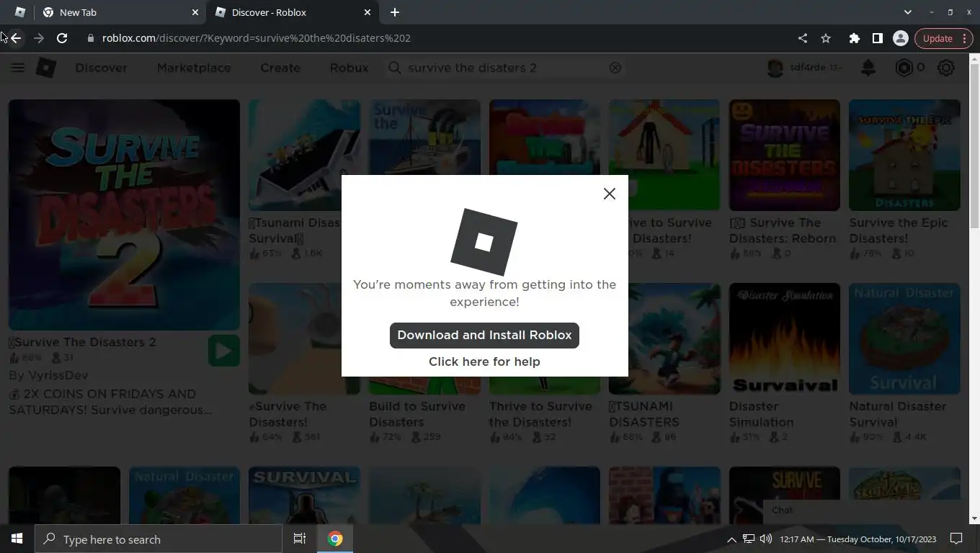Image resolution: width=980 pixels, height=553 pixels.
Task: Go forward in browser history
Action: (x=39, y=38)
